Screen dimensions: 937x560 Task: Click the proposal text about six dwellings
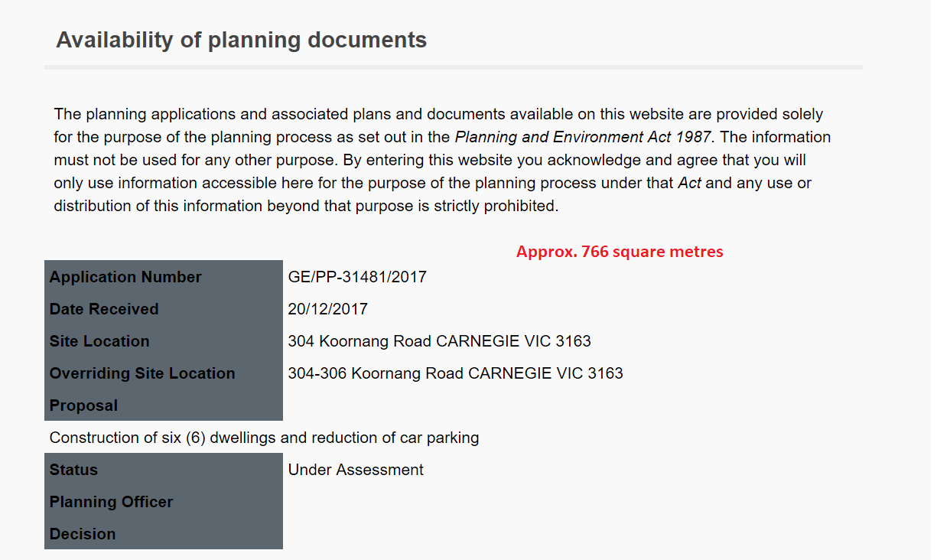click(x=264, y=438)
